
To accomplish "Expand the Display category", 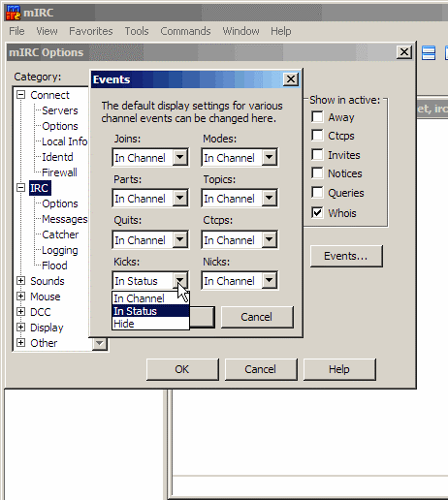I will [21, 328].
